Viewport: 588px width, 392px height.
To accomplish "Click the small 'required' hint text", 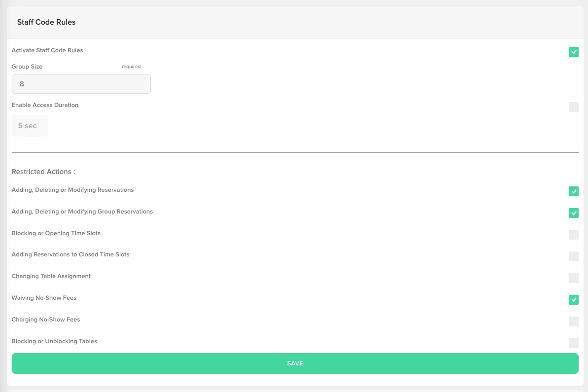I will (x=131, y=67).
